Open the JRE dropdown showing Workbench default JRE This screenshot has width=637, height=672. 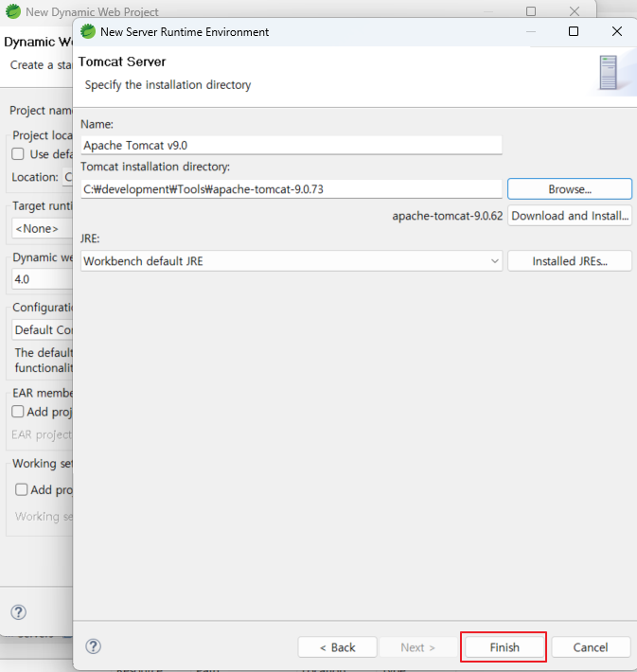pos(292,261)
